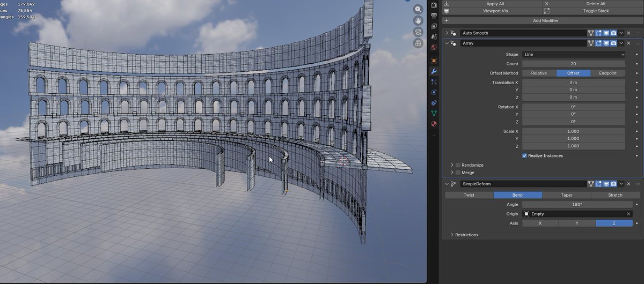Image resolution: width=644 pixels, height=284 pixels.
Task: Uncheck the Realize Instances checkbox
Action: pos(524,156)
